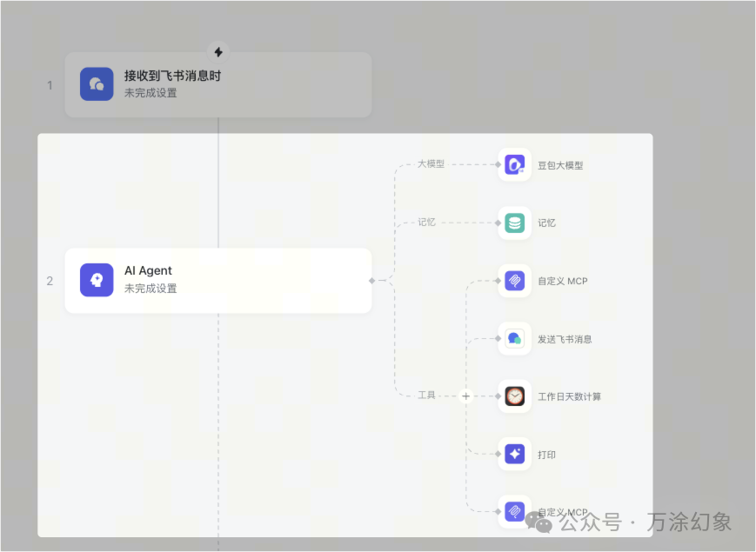Click the plus button on the 工具 branch

[465, 396]
